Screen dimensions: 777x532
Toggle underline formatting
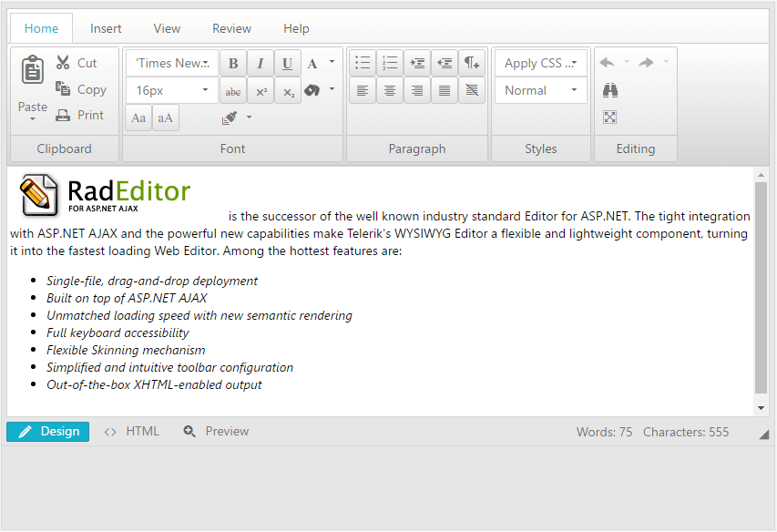[288, 63]
